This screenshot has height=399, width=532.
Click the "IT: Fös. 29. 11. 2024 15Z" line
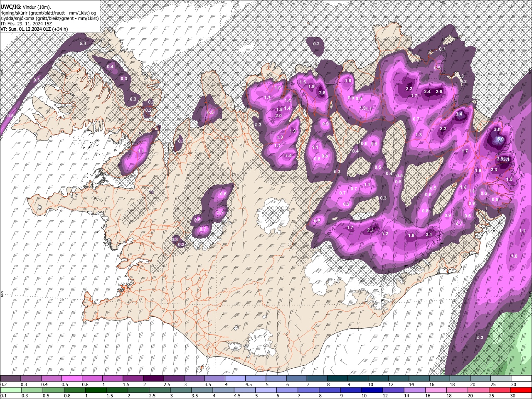tap(26, 24)
